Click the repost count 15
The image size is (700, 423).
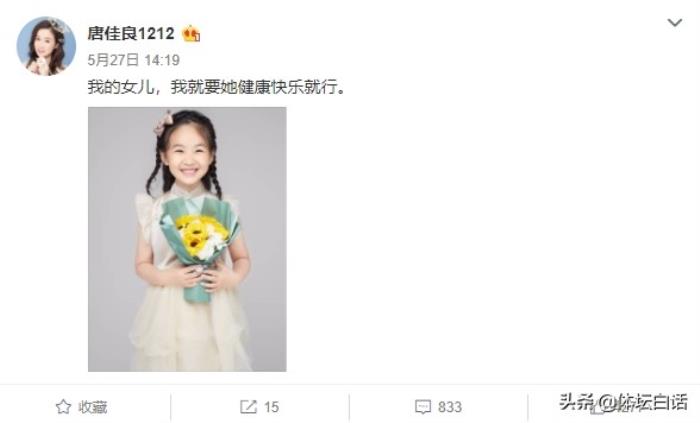(x=271, y=407)
